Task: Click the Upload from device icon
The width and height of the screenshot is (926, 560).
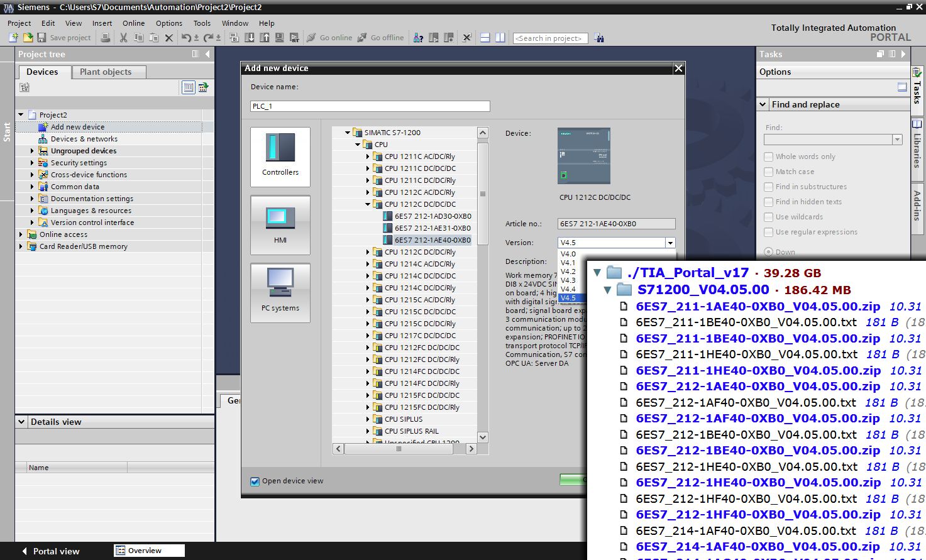Action: click(x=265, y=38)
